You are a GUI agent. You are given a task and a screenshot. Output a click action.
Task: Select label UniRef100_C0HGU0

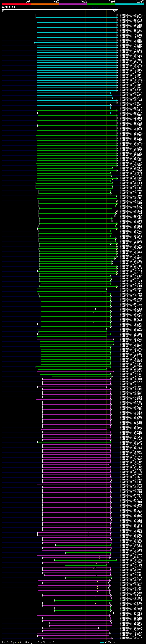point(131,540)
